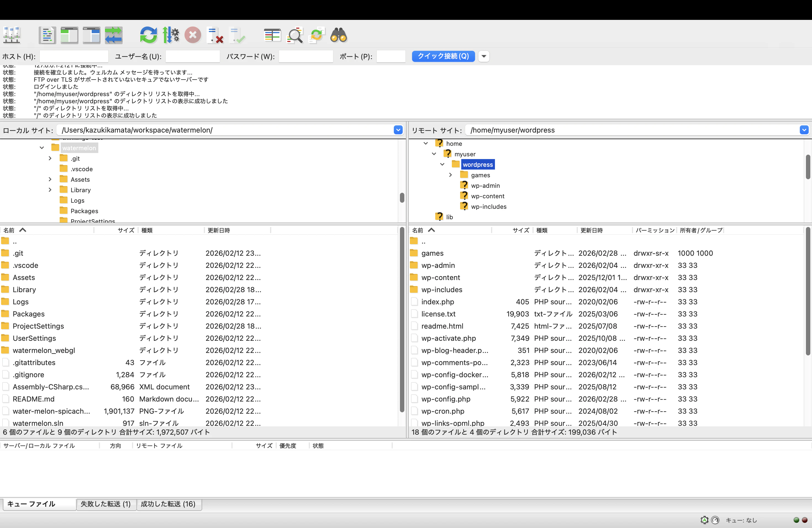The height and width of the screenshot is (528, 812).
Task: Click the local tree vertical scrollbar
Action: point(402,198)
